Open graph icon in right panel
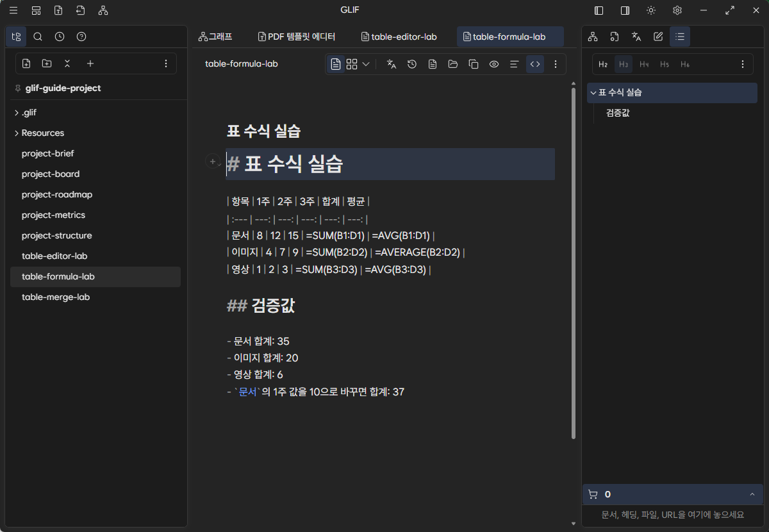This screenshot has width=769, height=532. point(593,37)
